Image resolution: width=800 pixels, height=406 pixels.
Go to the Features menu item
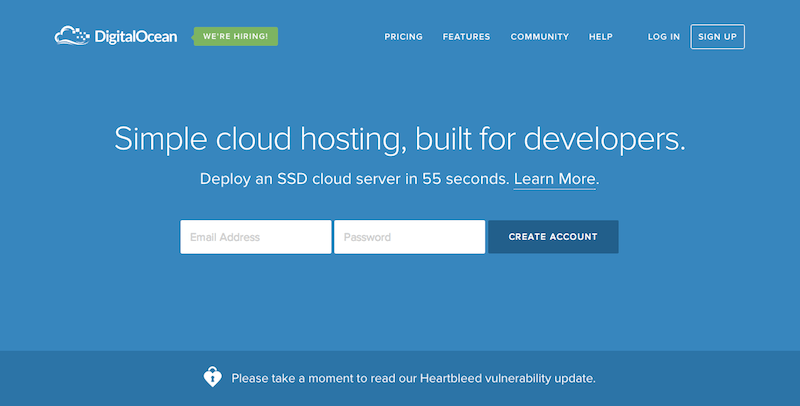pos(466,37)
